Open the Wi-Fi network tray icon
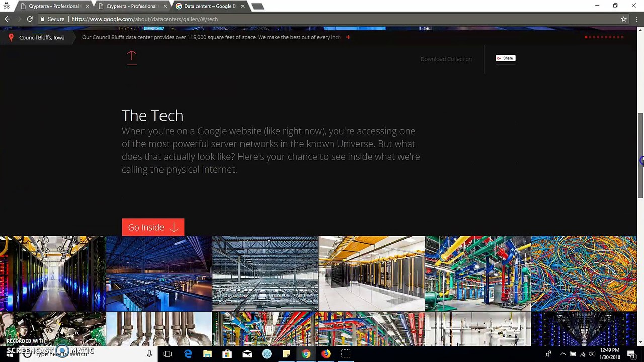The height and width of the screenshot is (362, 644). point(583,354)
